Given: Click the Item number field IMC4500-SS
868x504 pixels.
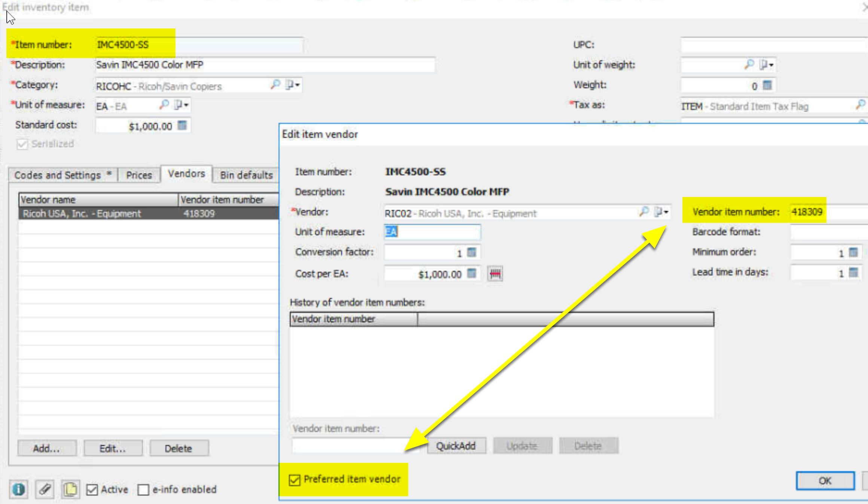Looking at the screenshot, I should point(199,45).
